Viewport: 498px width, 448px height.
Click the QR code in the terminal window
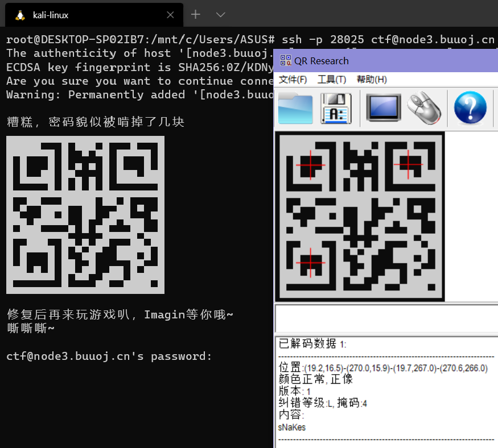point(85,215)
